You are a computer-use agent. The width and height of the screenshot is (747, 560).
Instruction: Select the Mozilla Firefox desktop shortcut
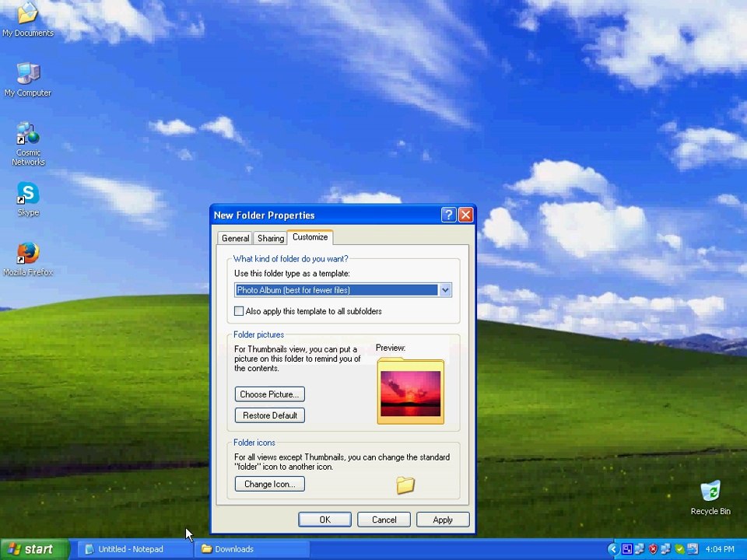(x=28, y=260)
